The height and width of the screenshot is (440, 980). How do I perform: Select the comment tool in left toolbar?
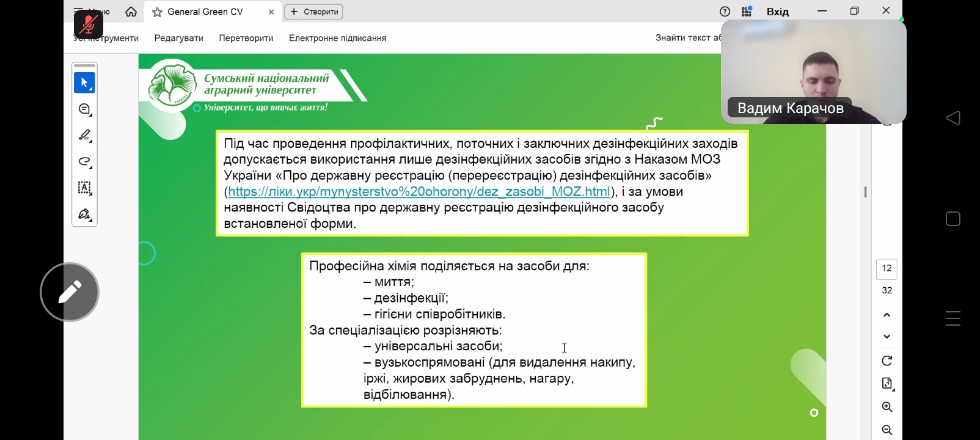point(84,109)
